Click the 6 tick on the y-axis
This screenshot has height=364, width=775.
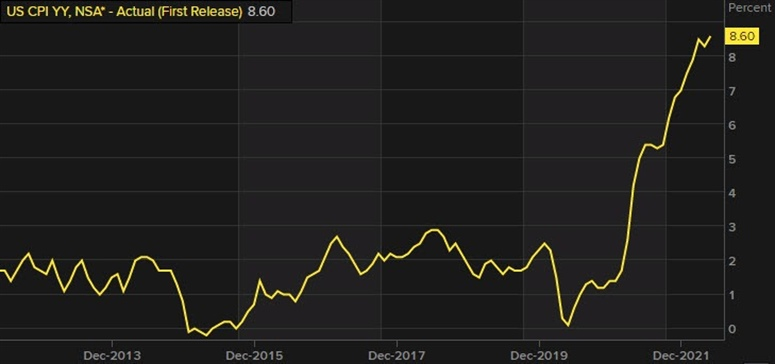732,126
